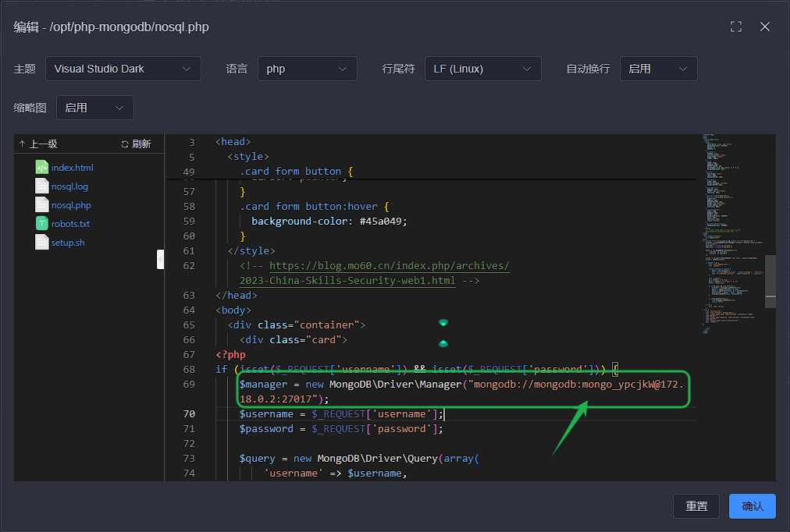Viewport: 790px width, 532px height.
Task: Refresh the file list
Action: coord(136,144)
